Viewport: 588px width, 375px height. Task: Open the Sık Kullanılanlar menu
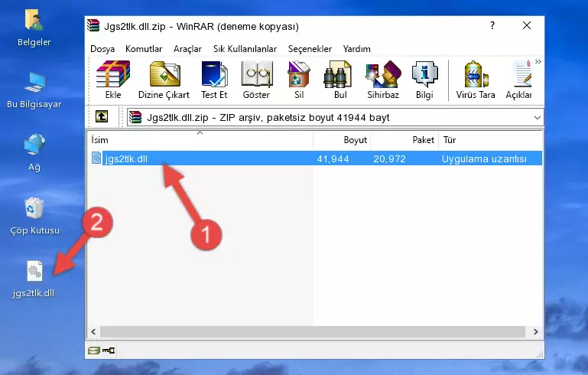tap(245, 49)
